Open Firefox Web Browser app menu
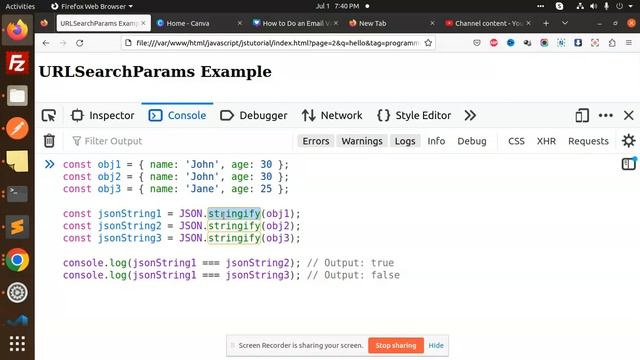640x360 pixels. click(x=92, y=6)
